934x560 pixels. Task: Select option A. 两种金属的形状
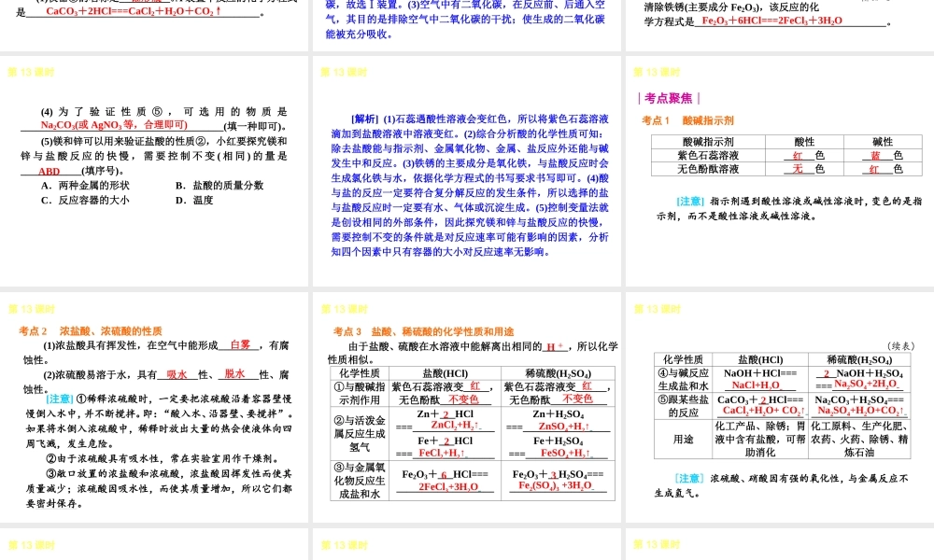(85, 186)
